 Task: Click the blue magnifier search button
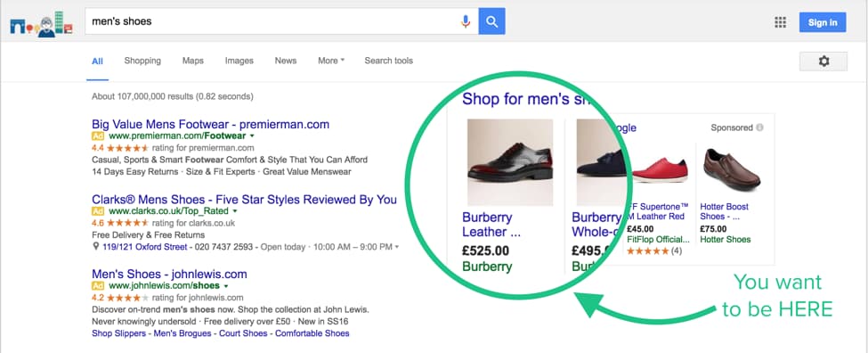(x=491, y=21)
